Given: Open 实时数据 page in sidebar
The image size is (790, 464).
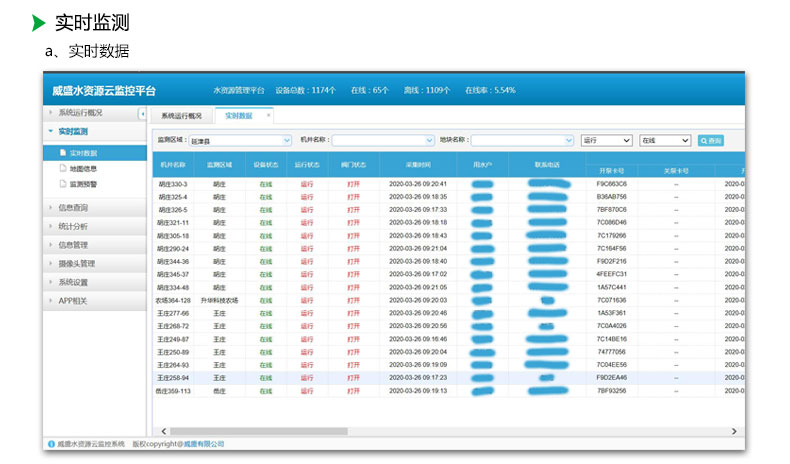Looking at the screenshot, I should 83,153.
